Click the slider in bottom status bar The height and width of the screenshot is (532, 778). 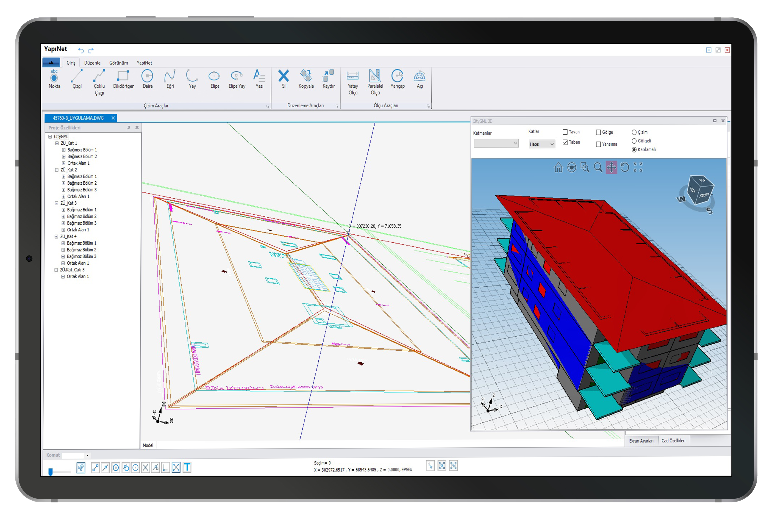pyautogui.click(x=50, y=472)
